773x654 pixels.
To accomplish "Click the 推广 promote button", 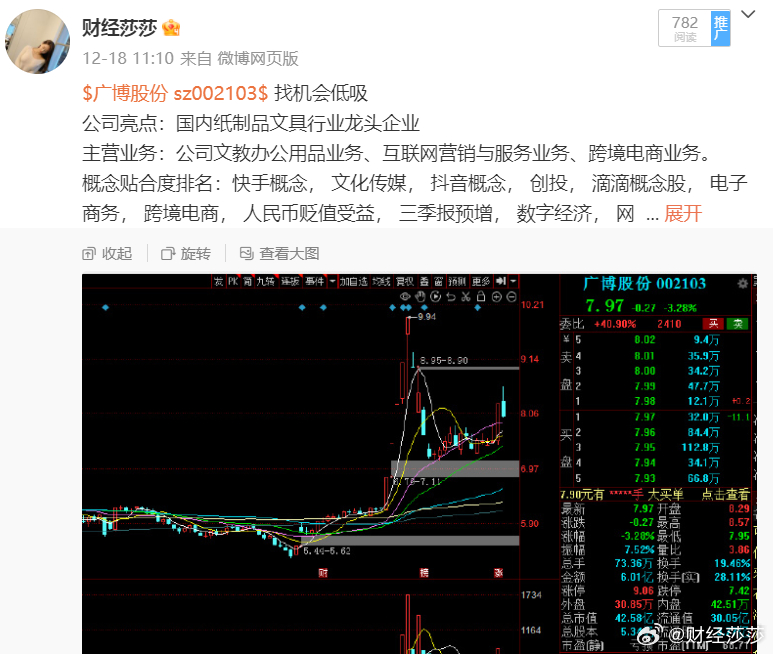I will point(720,28).
